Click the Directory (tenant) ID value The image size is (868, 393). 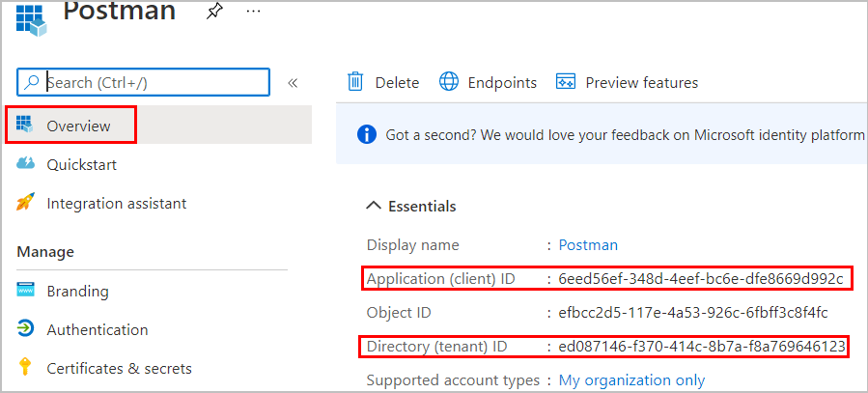tap(702, 347)
